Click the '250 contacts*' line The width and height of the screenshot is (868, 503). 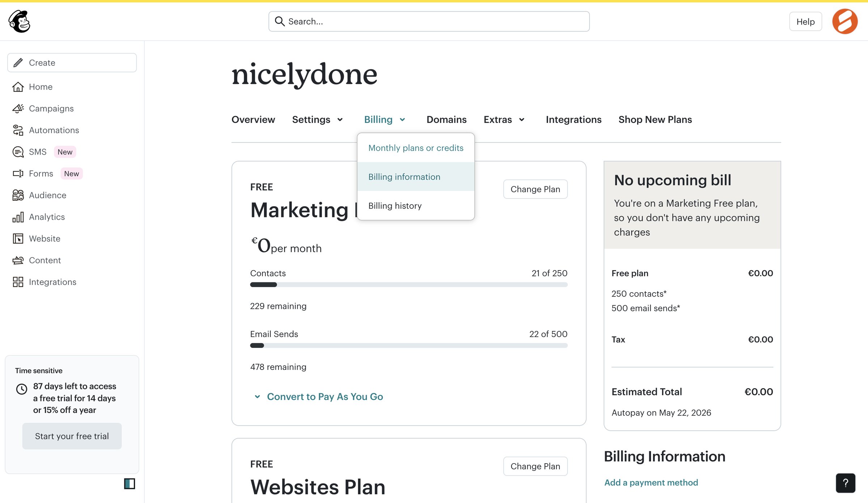639,294
